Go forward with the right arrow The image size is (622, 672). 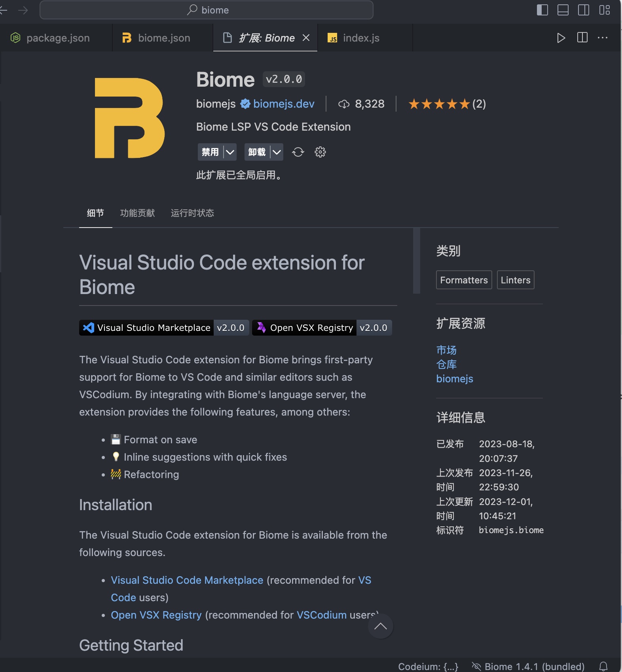[x=23, y=10]
